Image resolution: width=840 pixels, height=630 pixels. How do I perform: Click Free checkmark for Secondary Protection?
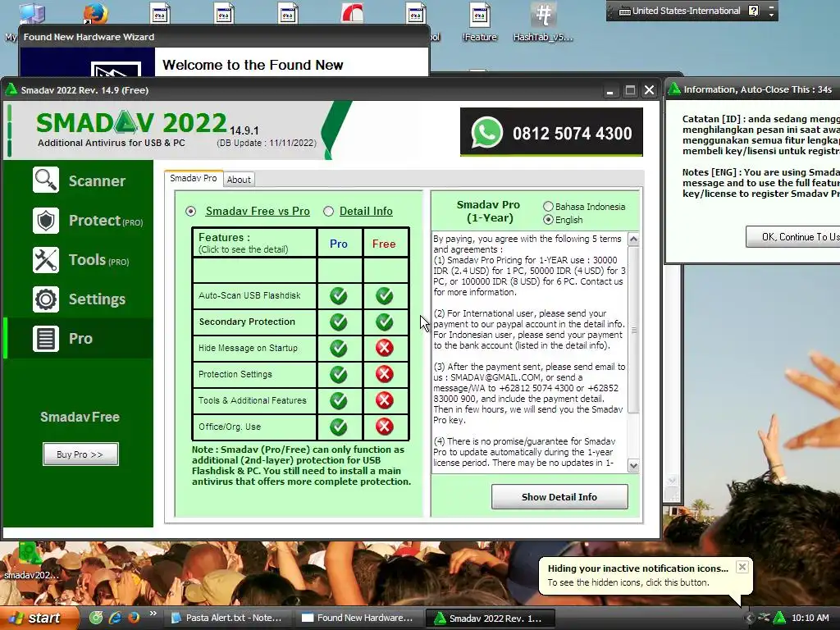click(384, 322)
